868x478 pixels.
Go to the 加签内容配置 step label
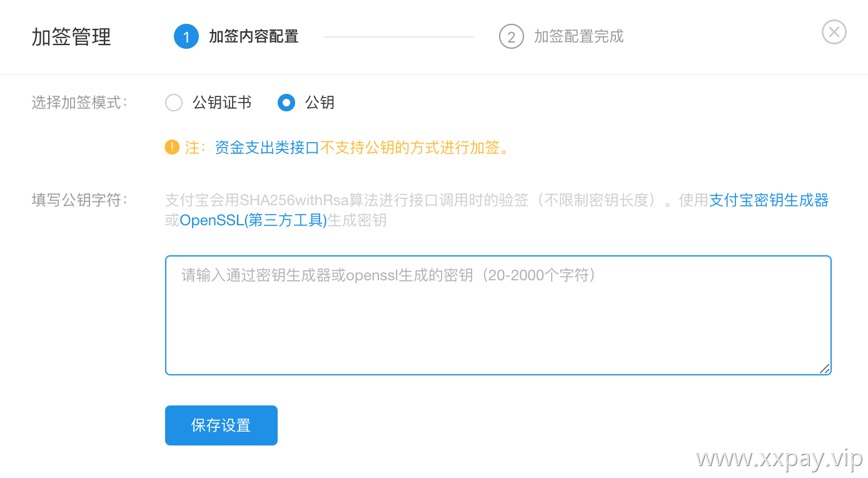coord(254,37)
